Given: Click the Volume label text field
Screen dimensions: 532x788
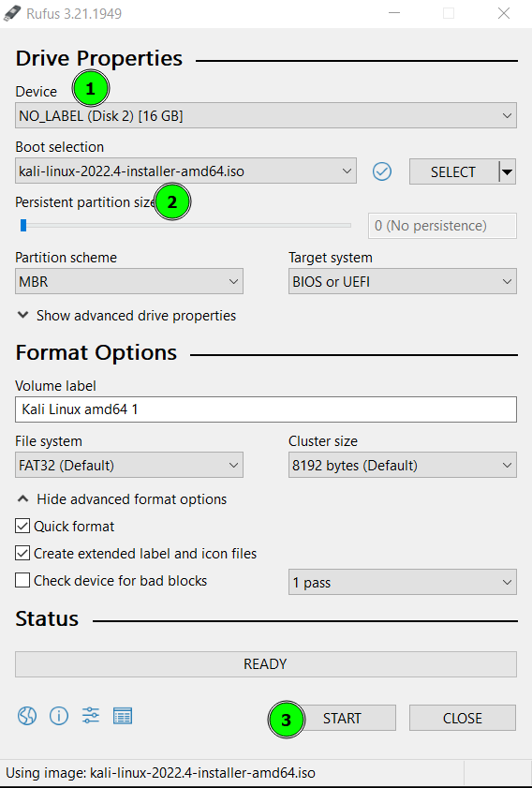Looking at the screenshot, I should (x=266, y=409).
